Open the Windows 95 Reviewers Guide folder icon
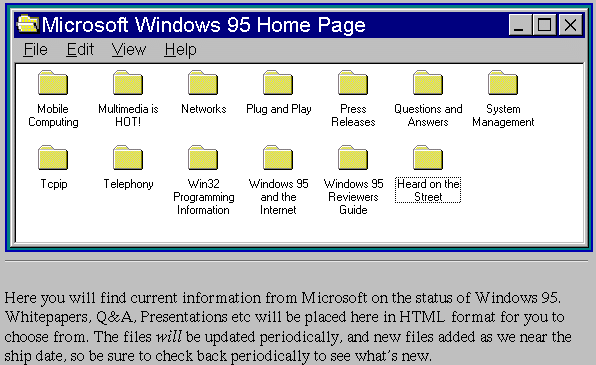This screenshot has width=596, height=365. click(x=353, y=157)
